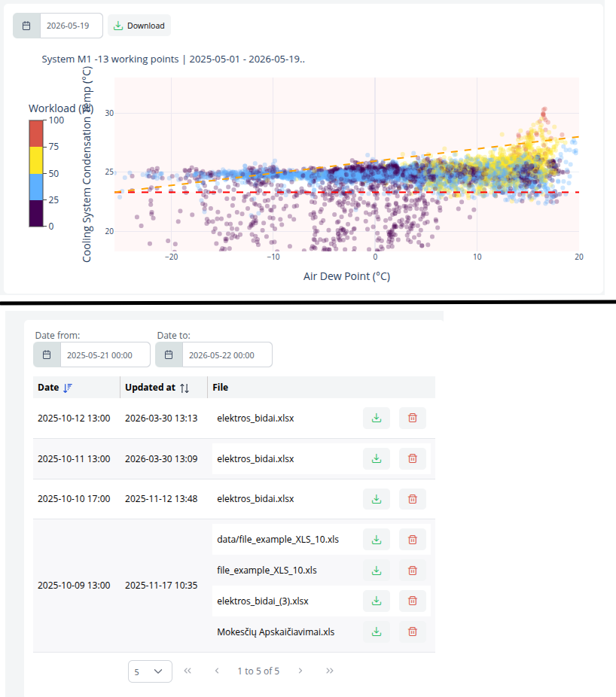Delete data/file_example_XLS_10.xls file
The image size is (616, 697).
[413, 539]
